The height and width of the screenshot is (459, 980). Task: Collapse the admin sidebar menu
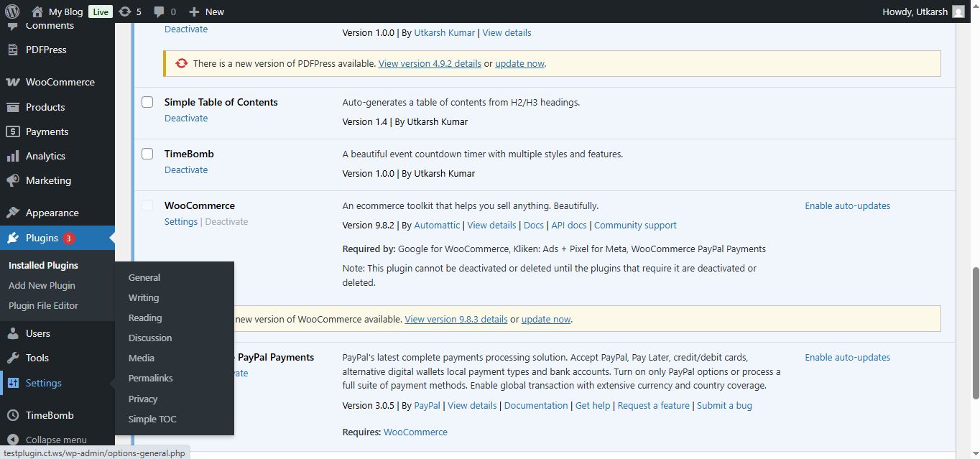[x=55, y=440]
